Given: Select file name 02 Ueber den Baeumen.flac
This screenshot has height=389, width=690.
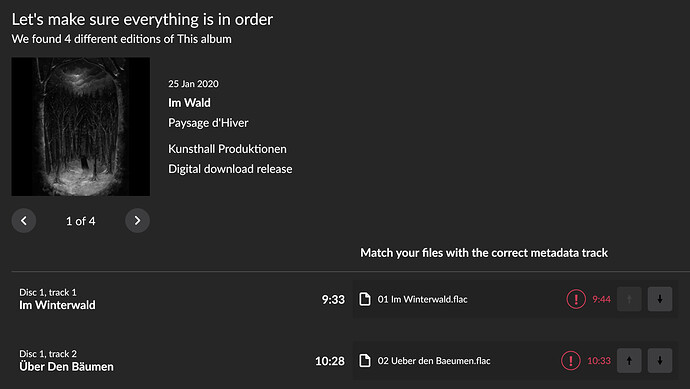Looking at the screenshot, I should pyautogui.click(x=434, y=361).
